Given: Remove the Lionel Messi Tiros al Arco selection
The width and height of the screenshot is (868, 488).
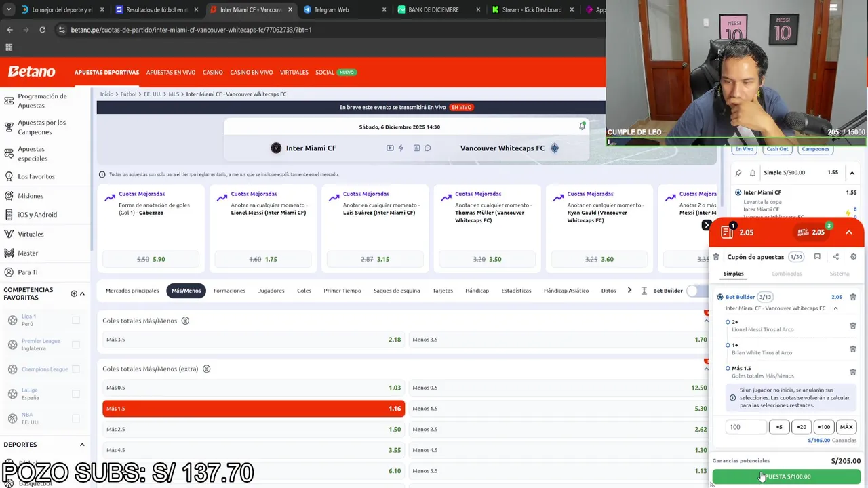Looking at the screenshot, I should (x=853, y=326).
